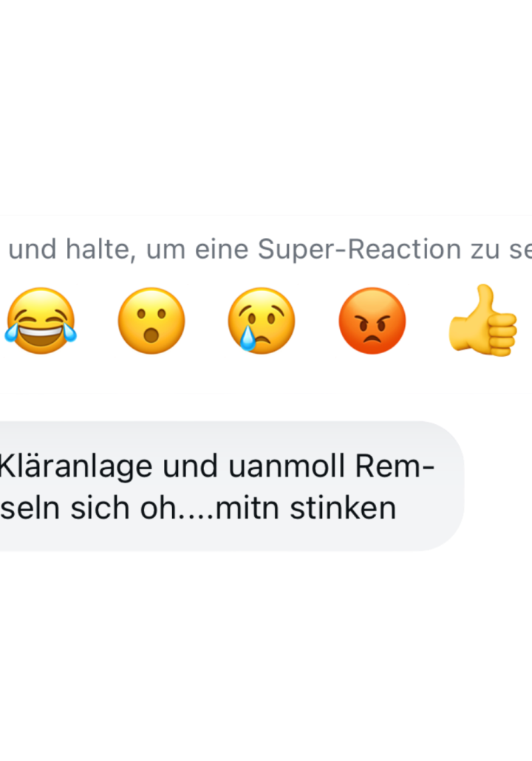Dismiss reactions by clicking empty area above the bar
Image resolution: width=532 pixels, height=761 pixels.
pyautogui.click(x=266, y=107)
